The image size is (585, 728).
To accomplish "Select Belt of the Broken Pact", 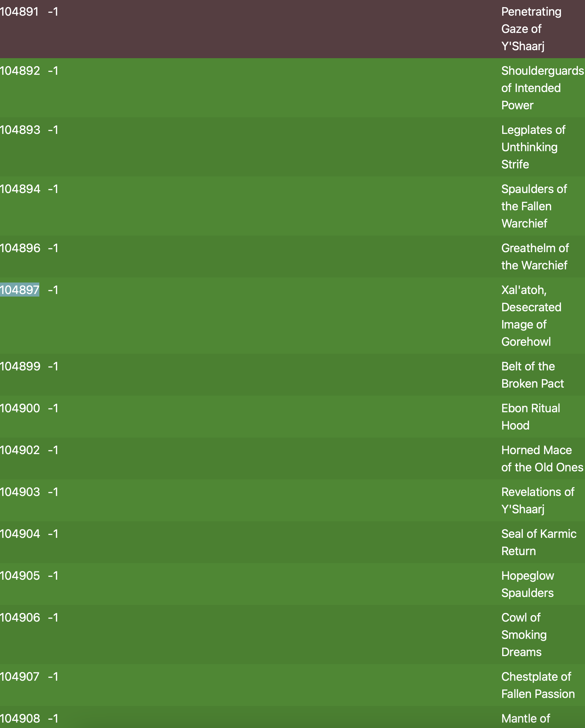I will (x=533, y=375).
